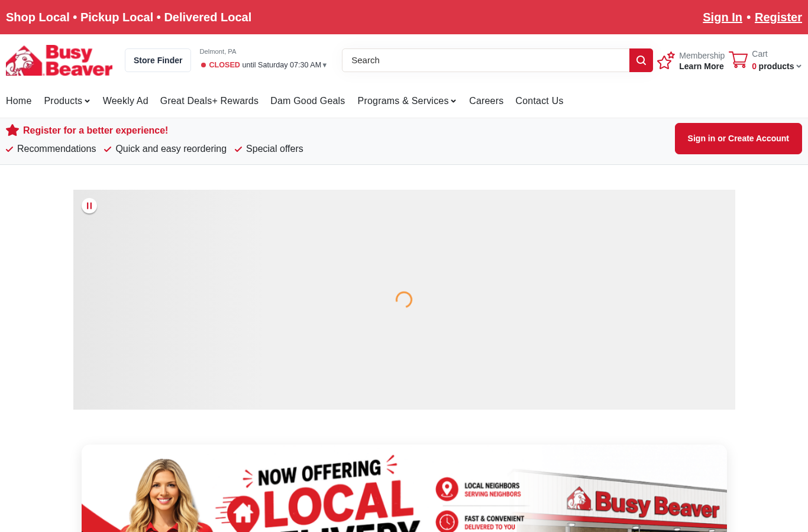
Task: Click the search magnifier button
Action: 641,60
